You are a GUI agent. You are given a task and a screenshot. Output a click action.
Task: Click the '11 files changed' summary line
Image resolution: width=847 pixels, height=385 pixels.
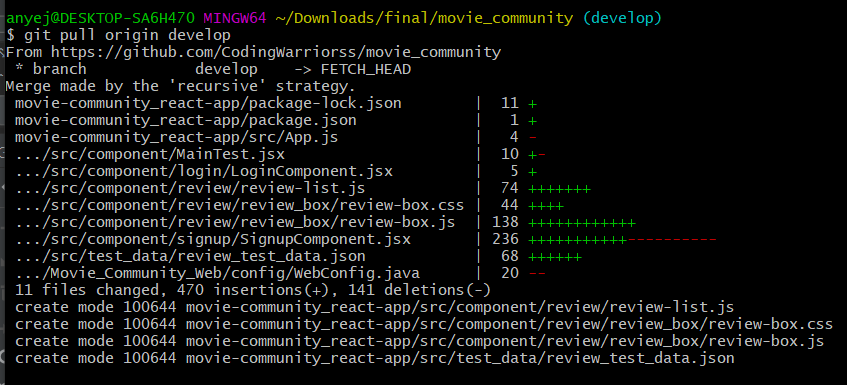click(253, 291)
